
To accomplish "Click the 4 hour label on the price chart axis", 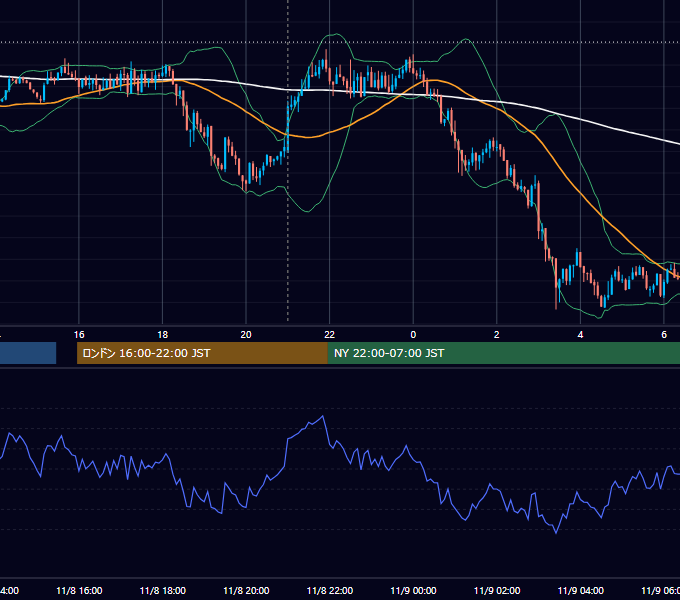I will tap(580, 335).
